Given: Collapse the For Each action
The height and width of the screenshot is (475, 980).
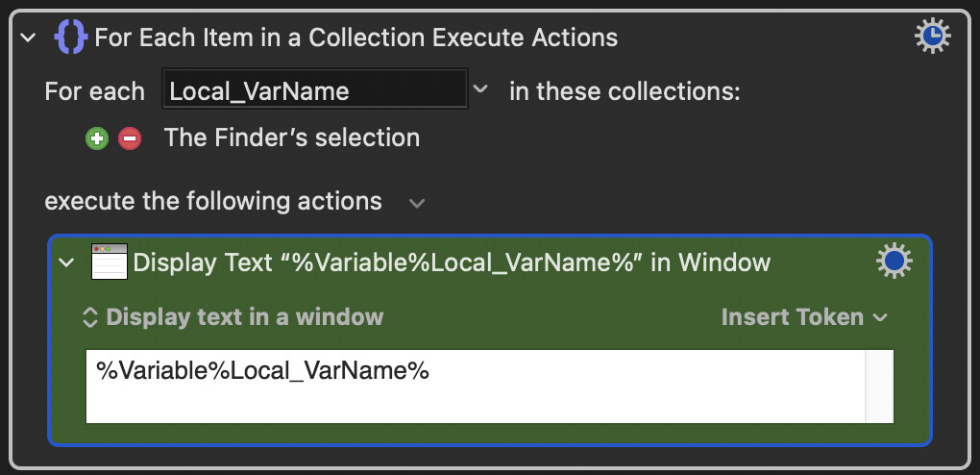Looking at the screenshot, I should 28,37.
